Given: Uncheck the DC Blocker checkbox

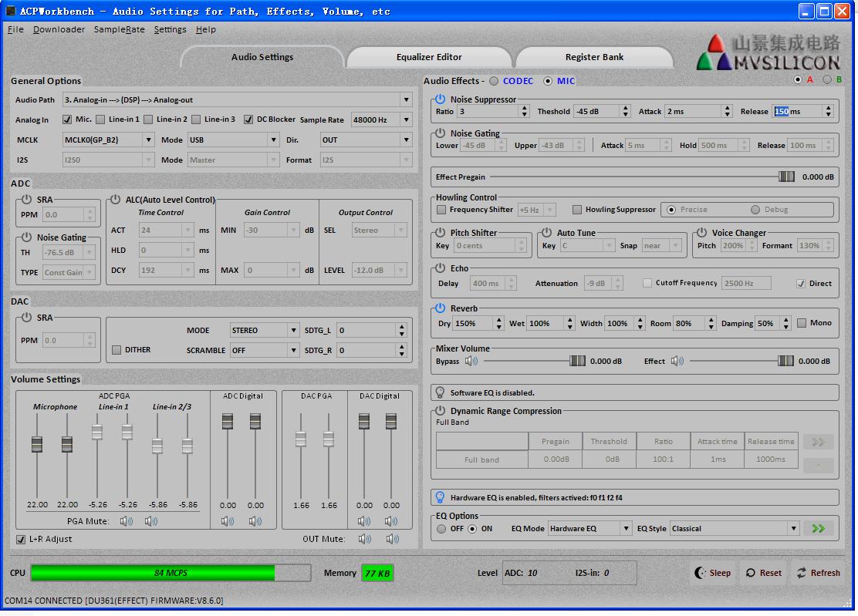Looking at the screenshot, I should click(248, 119).
